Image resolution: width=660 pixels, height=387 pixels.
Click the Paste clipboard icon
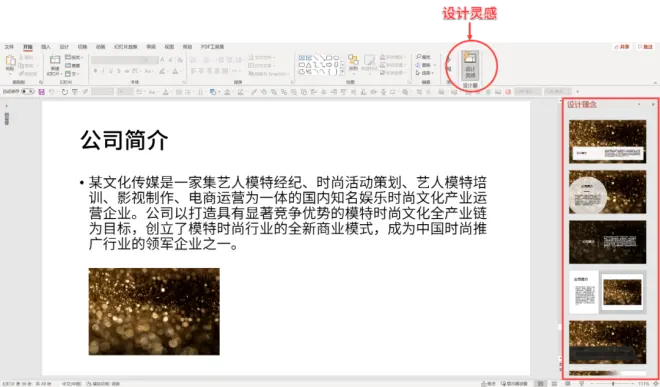[10, 61]
